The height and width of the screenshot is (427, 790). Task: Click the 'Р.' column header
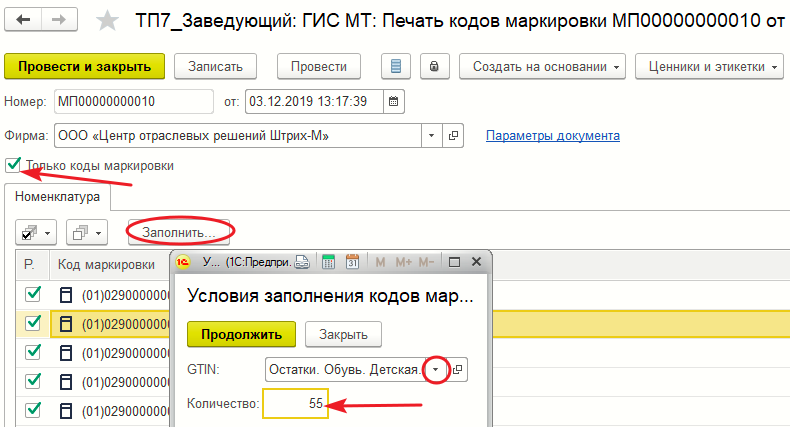click(29, 264)
